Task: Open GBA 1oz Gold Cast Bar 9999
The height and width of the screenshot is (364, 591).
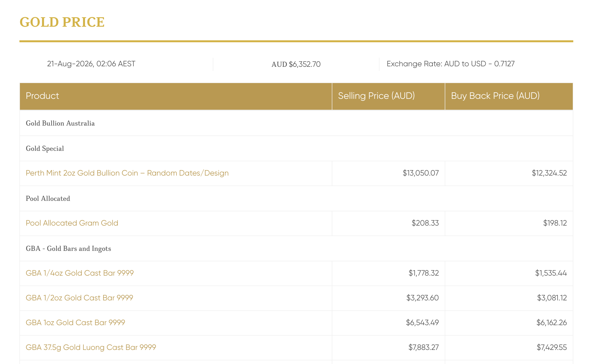Action: click(x=75, y=323)
